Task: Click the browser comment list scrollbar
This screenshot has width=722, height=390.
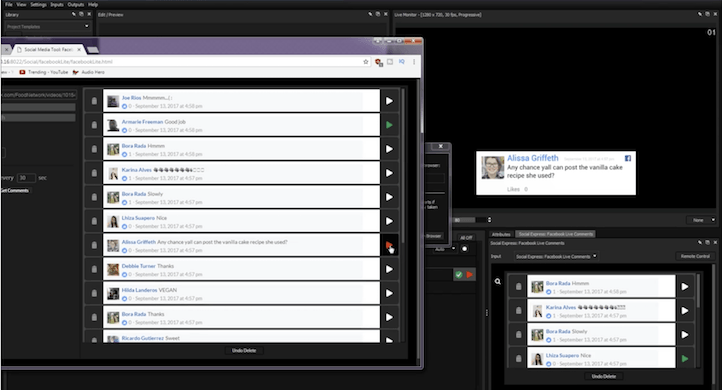Action: pyautogui.click(x=403, y=166)
